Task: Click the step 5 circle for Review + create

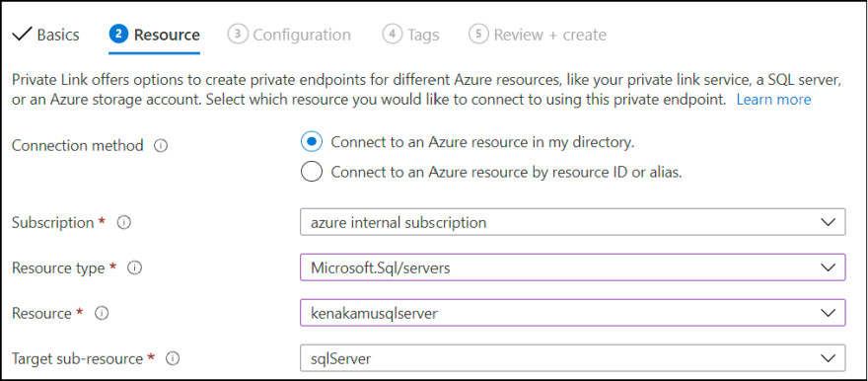Action: [478, 35]
